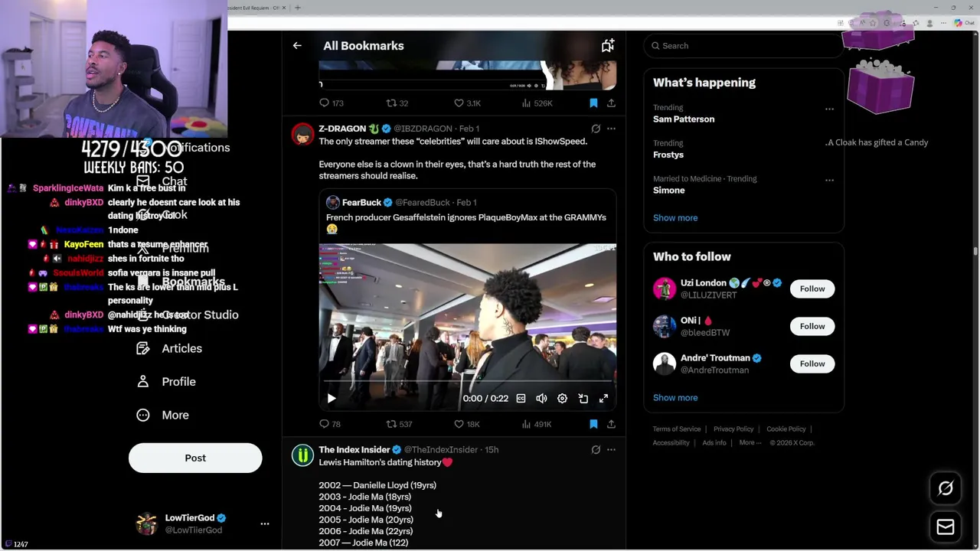Click the search input field
Screen dimensions: 980x551
point(743,46)
